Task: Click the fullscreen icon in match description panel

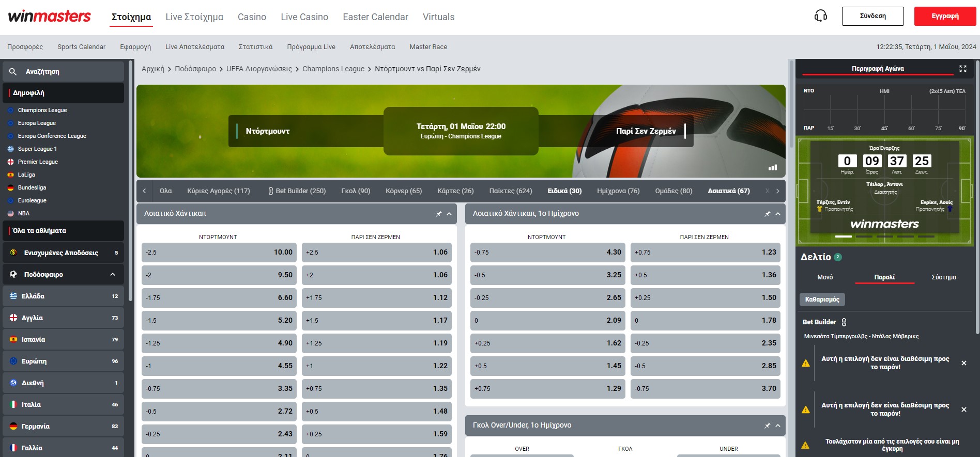Action: click(x=962, y=69)
